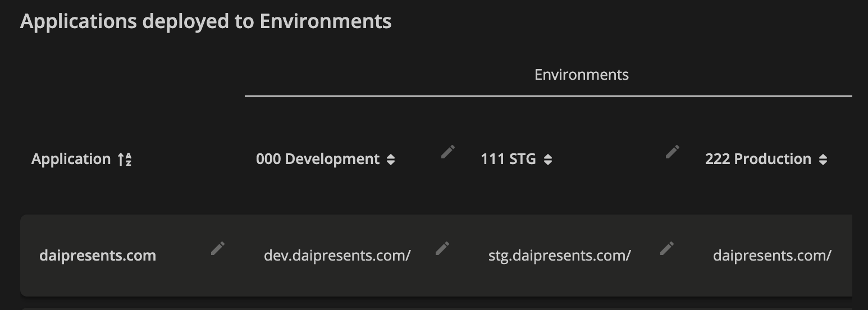The image size is (868, 310).
Task: Click sort arrows next to 222 Production
Action: pos(823,159)
